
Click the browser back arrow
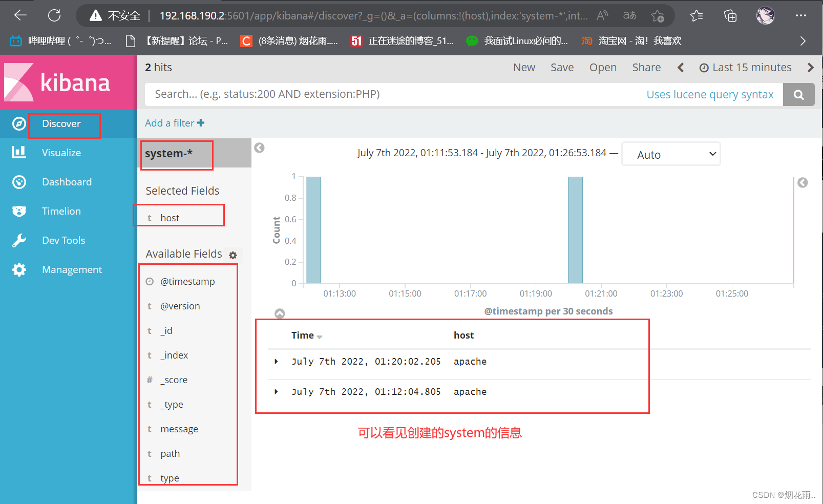(20, 15)
